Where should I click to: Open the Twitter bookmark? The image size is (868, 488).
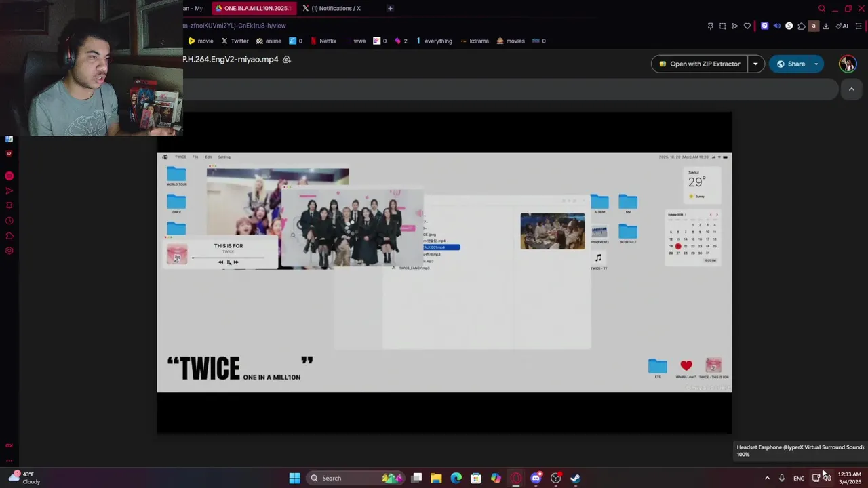pyautogui.click(x=235, y=41)
